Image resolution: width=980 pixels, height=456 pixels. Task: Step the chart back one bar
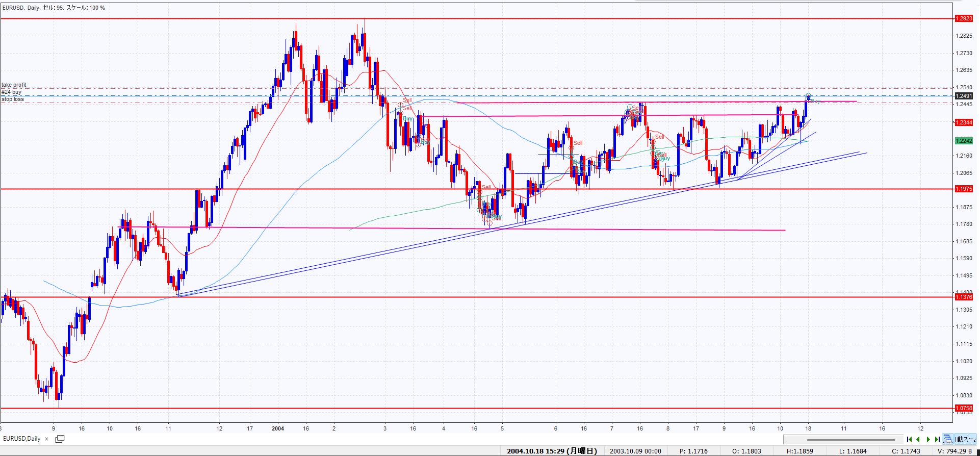918,439
